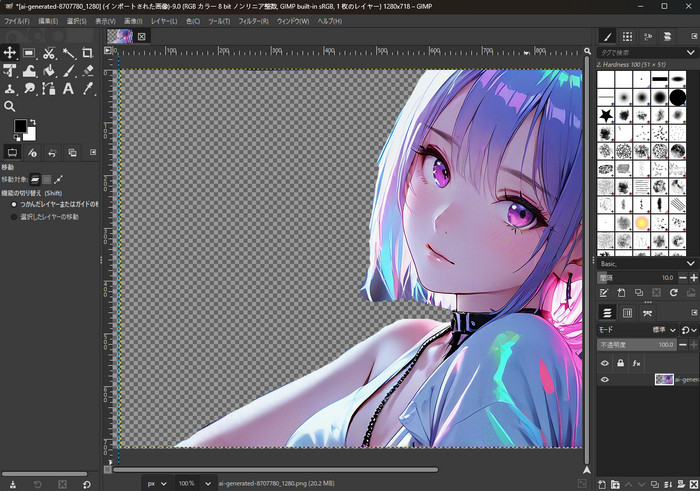Select the Crop tool

click(88, 53)
